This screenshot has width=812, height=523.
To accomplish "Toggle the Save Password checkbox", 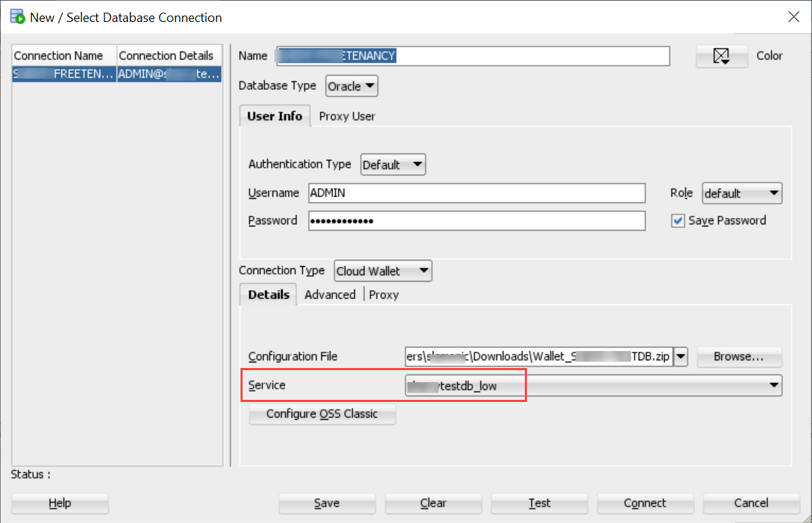I will (678, 221).
